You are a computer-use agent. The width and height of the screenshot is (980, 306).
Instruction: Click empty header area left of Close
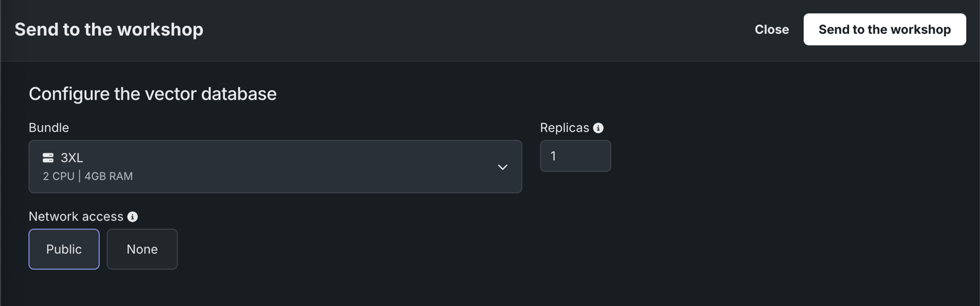point(484,30)
